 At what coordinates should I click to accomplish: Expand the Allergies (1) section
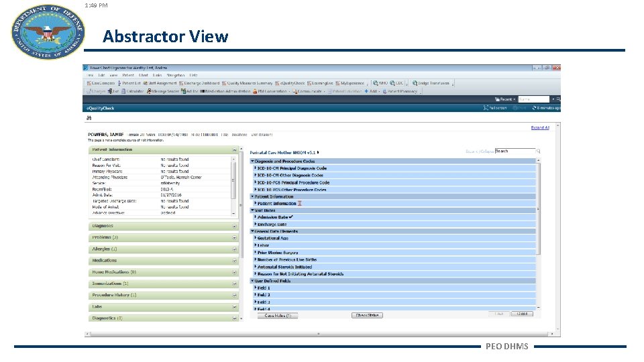(235, 249)
